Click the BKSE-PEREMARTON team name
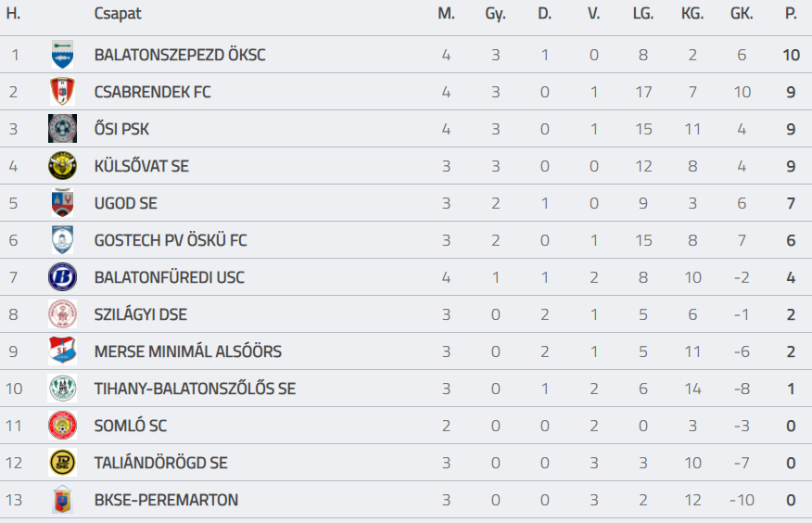Screen dimensions: 812x523 [x=166, y=500]
